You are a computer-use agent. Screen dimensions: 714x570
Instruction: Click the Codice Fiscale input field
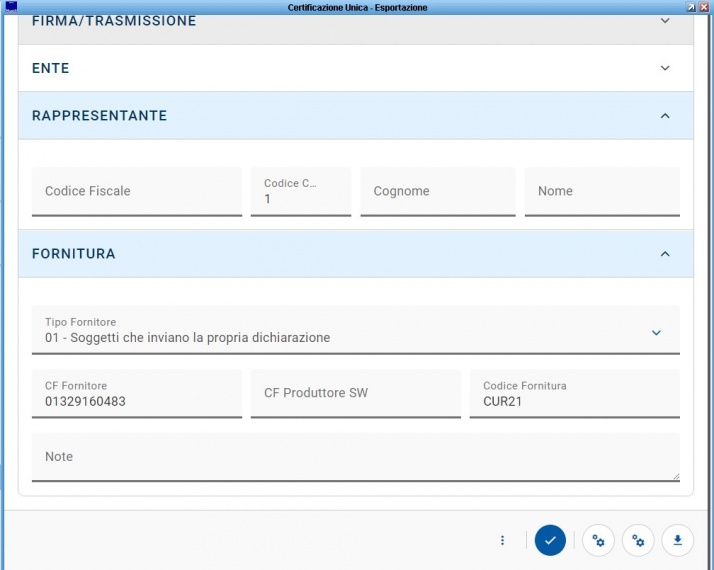coord(136,191)
